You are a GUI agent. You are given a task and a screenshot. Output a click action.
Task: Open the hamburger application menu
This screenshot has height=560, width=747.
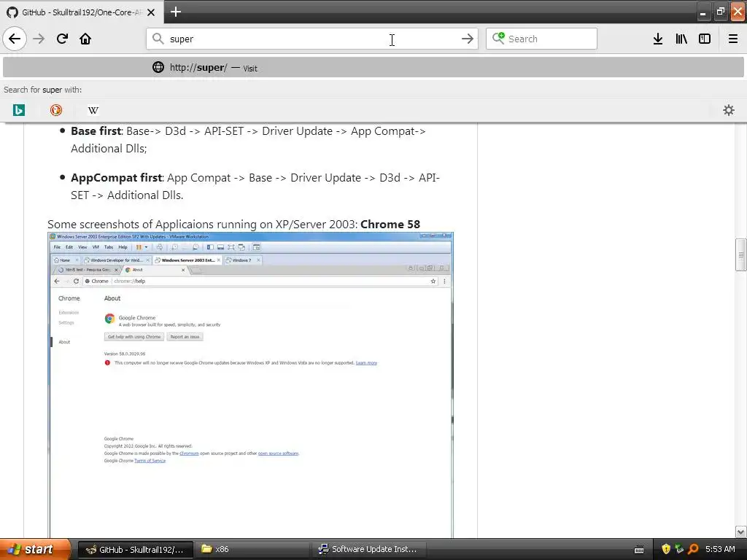pyautogui.click(x=733, y=39)
